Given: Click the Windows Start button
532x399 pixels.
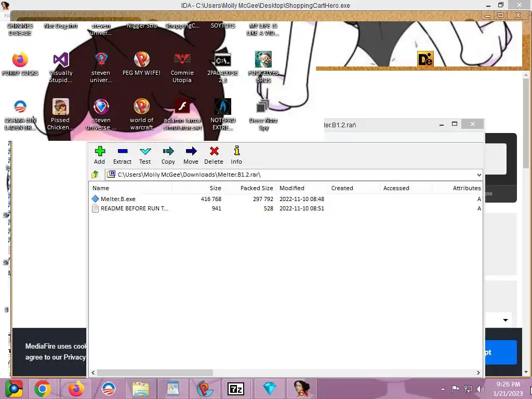Looking at the screenshot, I should pos(14,389).
